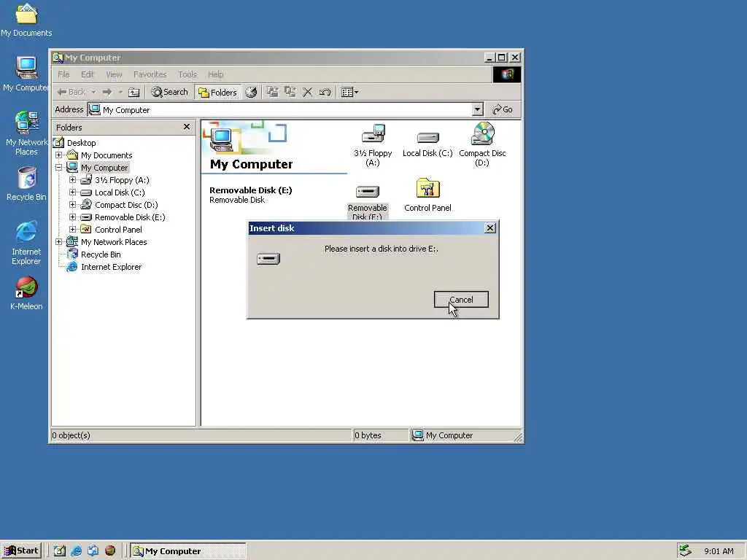Expand Local Disk (C:) tree node

[72, 192]
